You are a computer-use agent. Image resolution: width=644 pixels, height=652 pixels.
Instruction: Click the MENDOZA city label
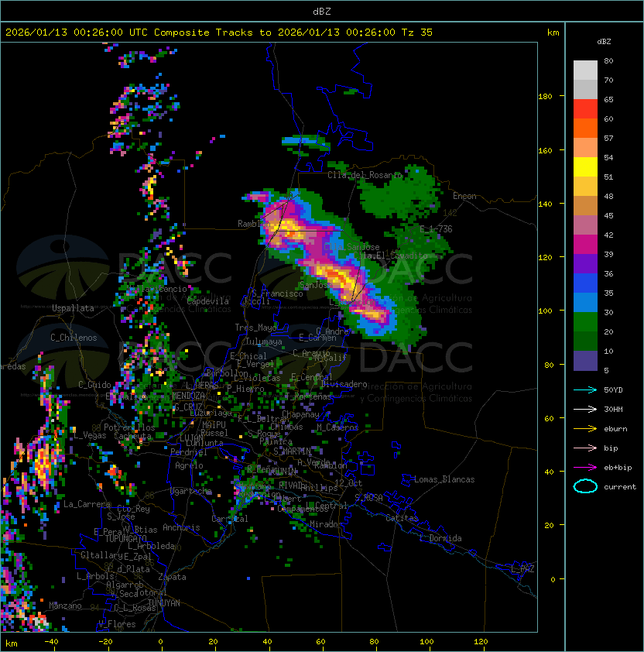pos(188,396)
